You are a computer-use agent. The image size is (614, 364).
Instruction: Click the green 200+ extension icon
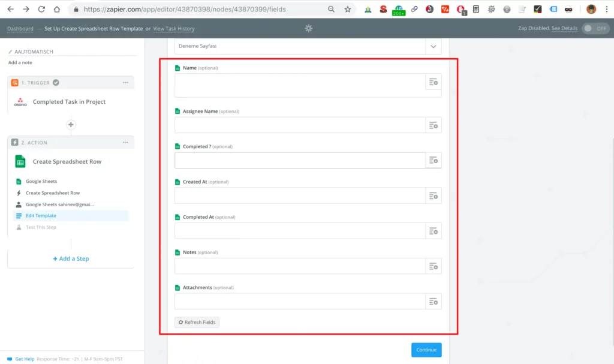399,10
